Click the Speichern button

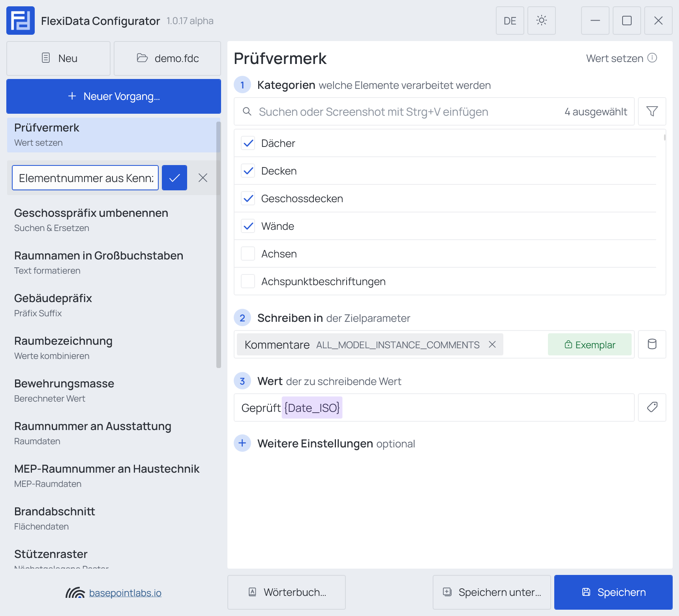point(613,592)
